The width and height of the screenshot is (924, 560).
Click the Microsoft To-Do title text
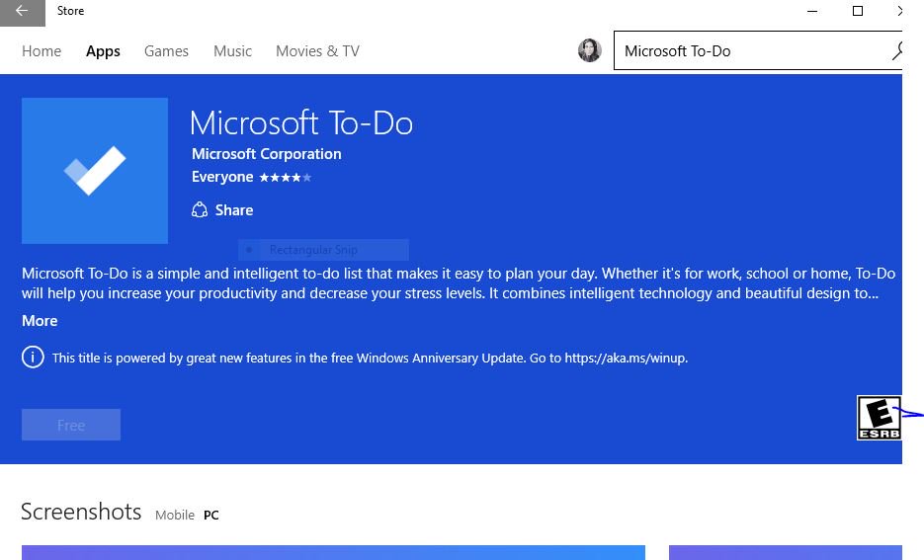[x=301, y=123]
